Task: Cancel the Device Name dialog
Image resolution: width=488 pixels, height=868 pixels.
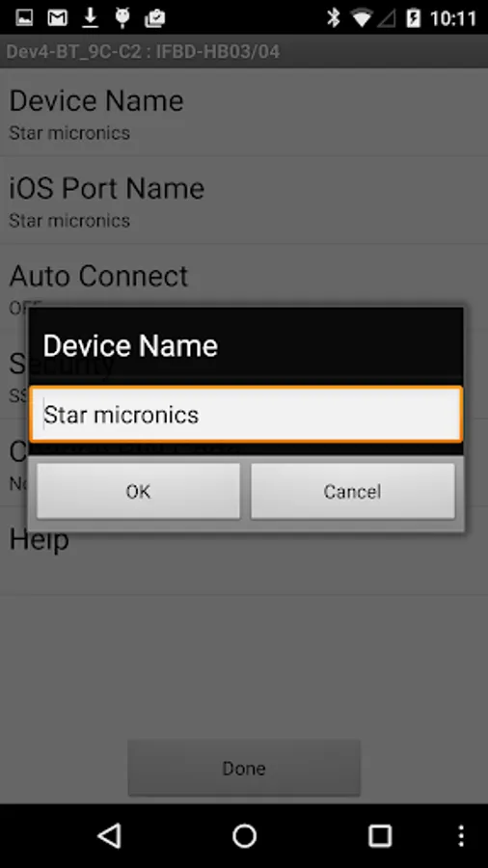Action: point(352,491)
